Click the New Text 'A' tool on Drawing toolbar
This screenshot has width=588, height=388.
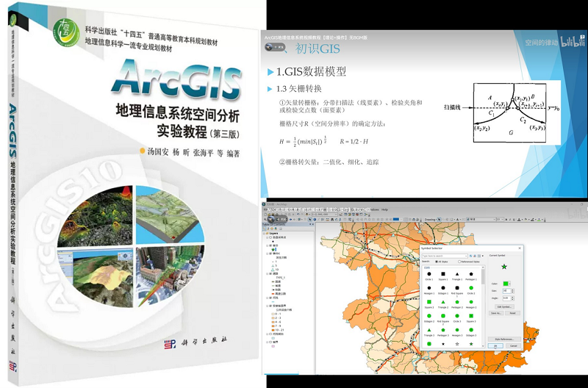pyautogui.click(x=457, y=219)
